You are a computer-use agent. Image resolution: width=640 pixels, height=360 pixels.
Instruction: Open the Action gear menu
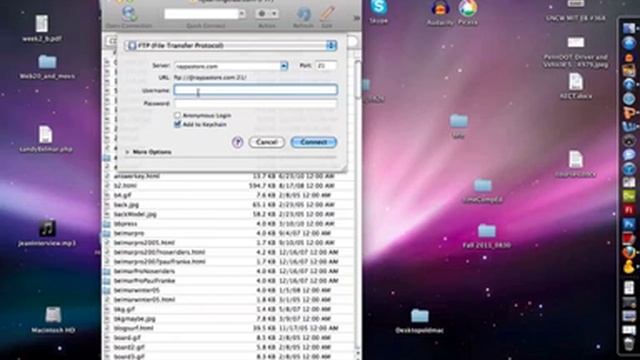pos(267,14)
